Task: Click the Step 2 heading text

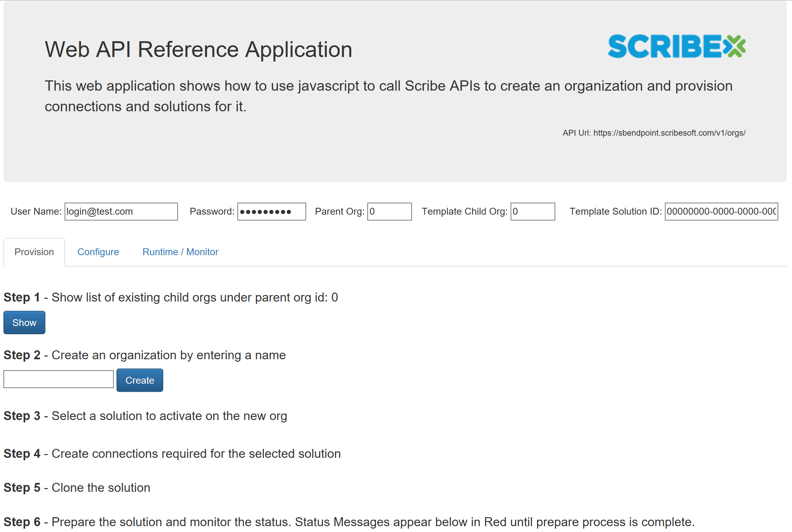Action: (145, 355)
